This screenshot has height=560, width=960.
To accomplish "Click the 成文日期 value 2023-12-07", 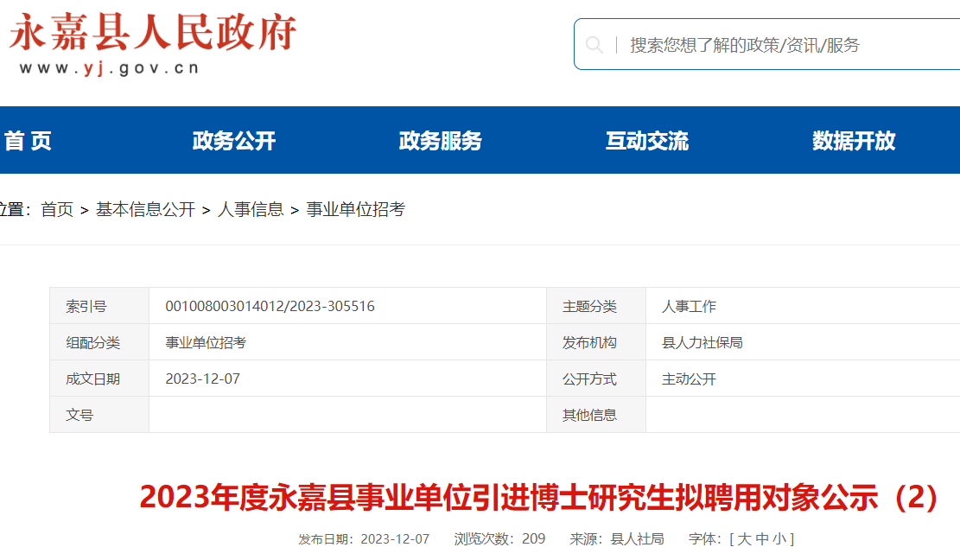I will click(x=203, y=379).
